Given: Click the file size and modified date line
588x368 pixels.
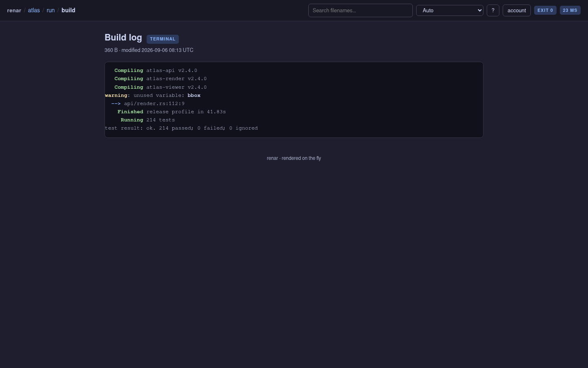Looking at the screenshot, I should [x=149, y=50].
